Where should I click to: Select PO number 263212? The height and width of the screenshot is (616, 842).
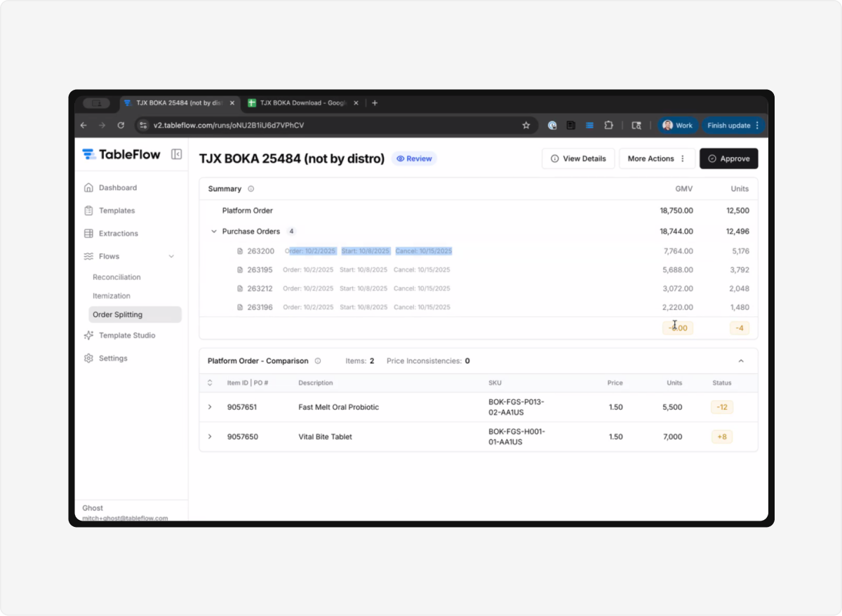pyautogui.click(x=260, y=288)
